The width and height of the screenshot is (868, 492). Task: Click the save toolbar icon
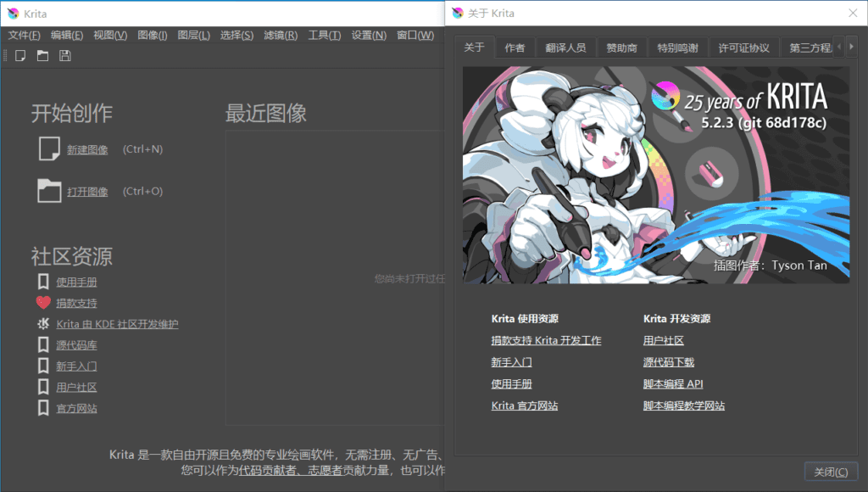click(x=64, y=55)
